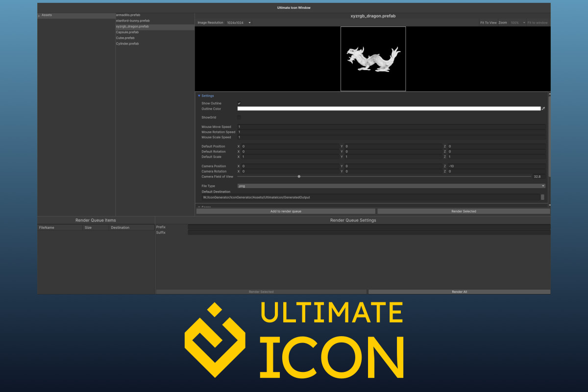
Task: Click the dragon preview thumbnail
Action: point(373,59)
